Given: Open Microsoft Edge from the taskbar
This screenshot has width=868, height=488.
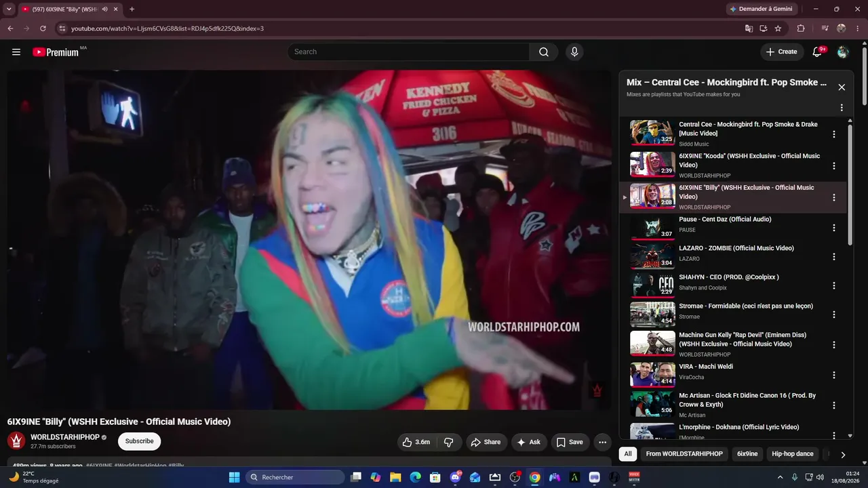Looking at the screenshot, I should point(415,477).
